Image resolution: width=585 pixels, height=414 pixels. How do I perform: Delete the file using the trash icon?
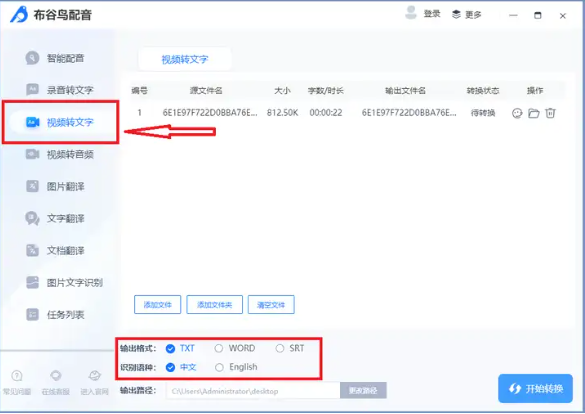[x=550, y=113]
